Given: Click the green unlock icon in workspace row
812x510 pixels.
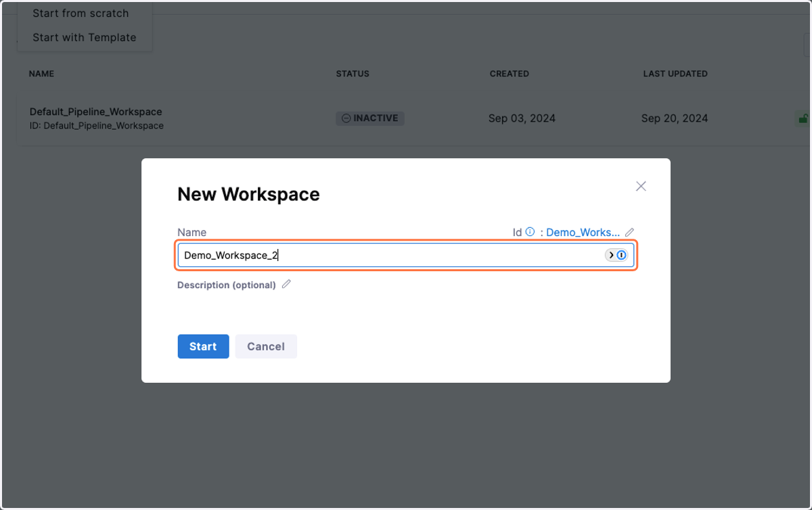Looking at the screenshot, I should pyautogui.click(x=803, y=118).
